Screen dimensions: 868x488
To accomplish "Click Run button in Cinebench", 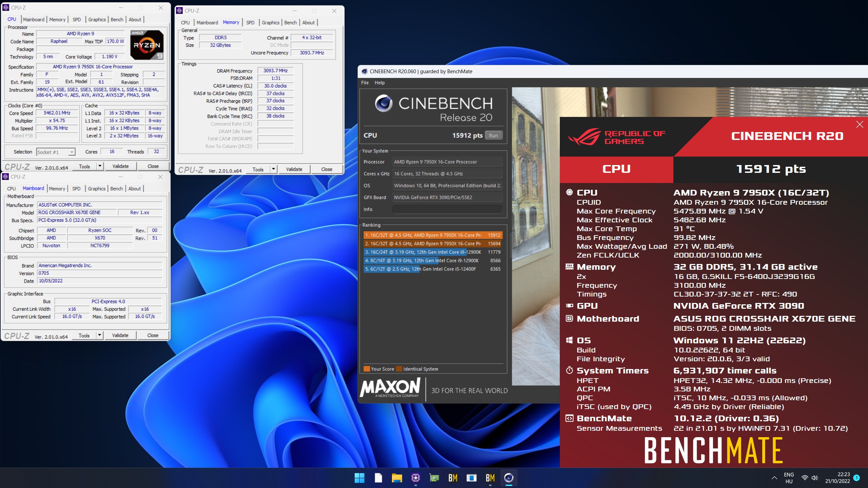I will [493, 135].
